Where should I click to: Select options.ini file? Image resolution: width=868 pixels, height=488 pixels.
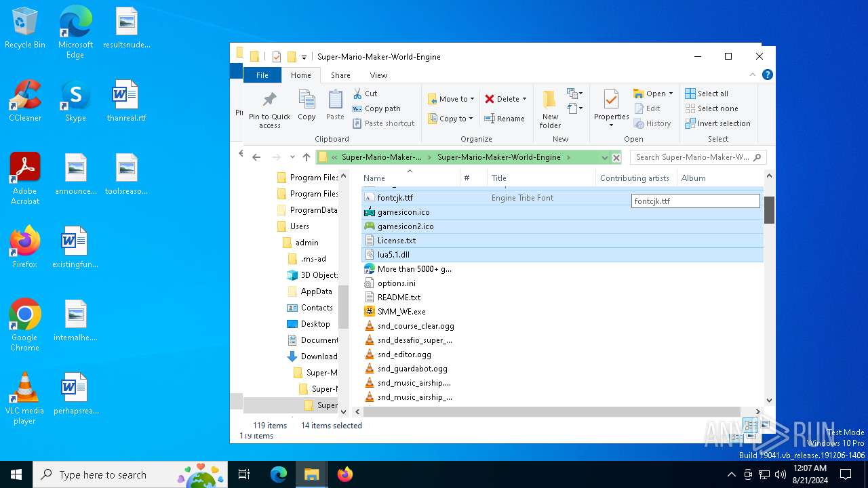click(x=397, y=283)
